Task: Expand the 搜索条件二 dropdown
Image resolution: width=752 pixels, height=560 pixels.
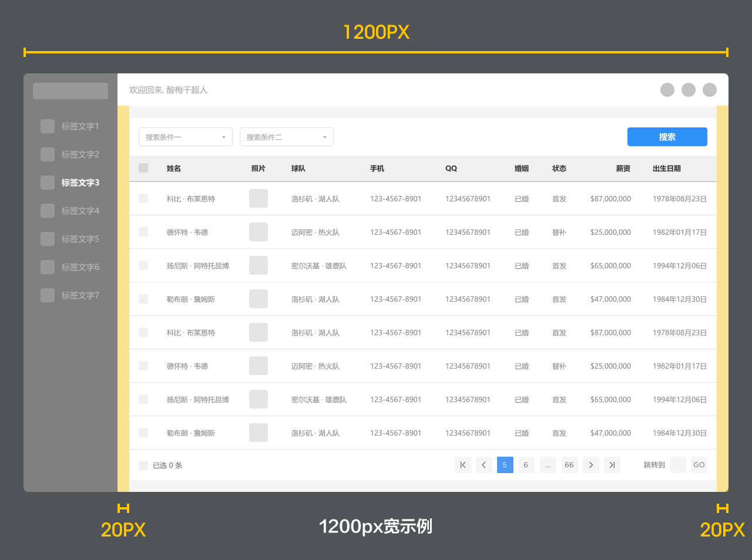Action: pyautogui.click(x=287, y=137)
